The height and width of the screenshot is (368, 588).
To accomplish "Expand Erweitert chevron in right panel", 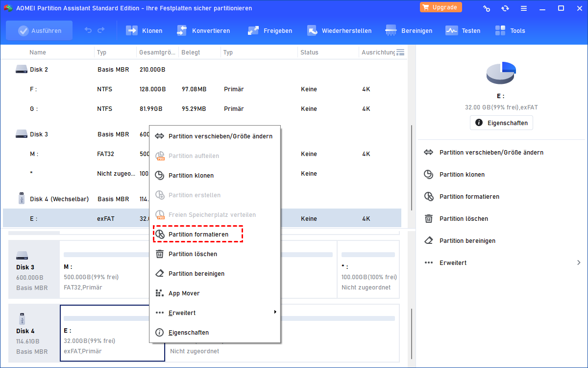I will tap(579, 263).
